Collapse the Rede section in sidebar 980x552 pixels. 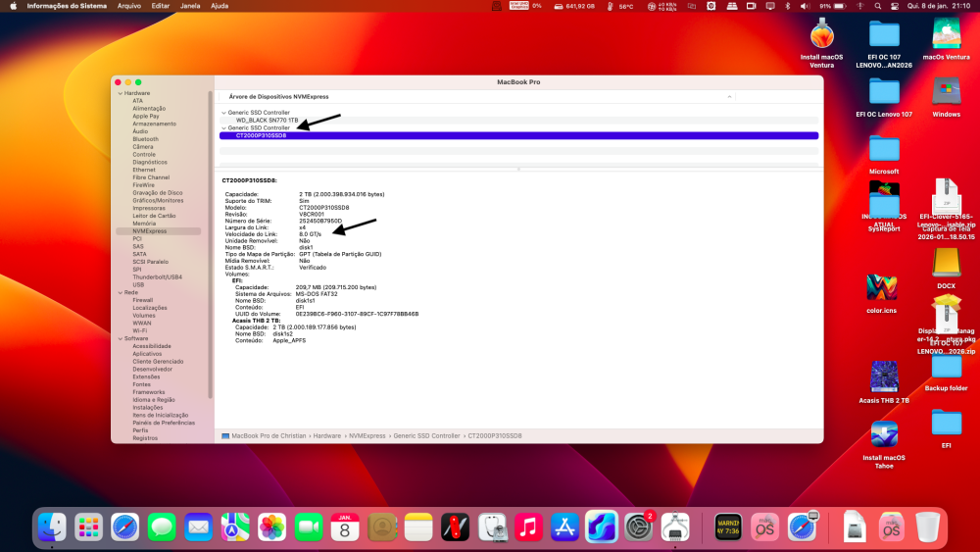point(120,292)
